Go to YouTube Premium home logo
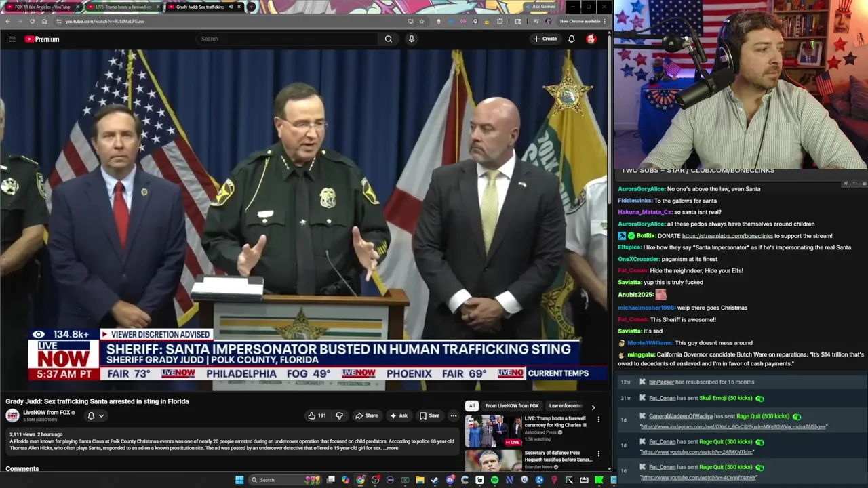The height and width of the screenshot is (488, 868). pos(43,39)
